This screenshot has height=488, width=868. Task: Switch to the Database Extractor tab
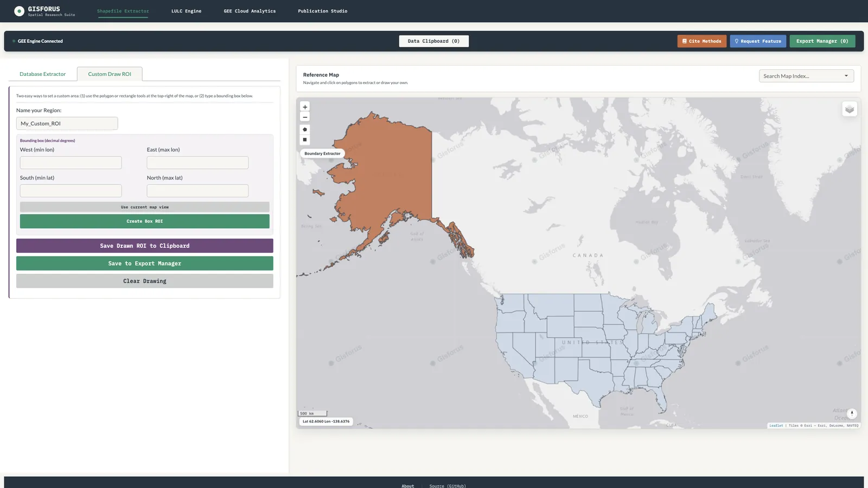(x=43, y=74)
